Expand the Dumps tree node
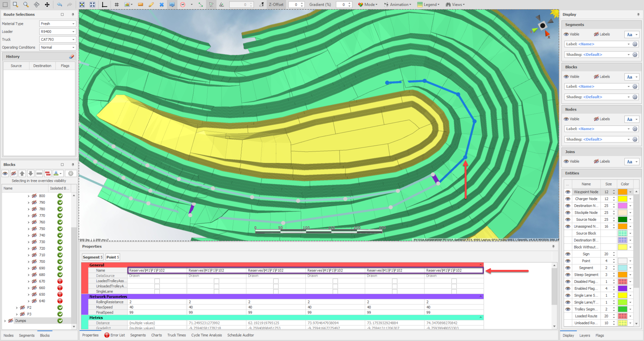 click(5, 321)
